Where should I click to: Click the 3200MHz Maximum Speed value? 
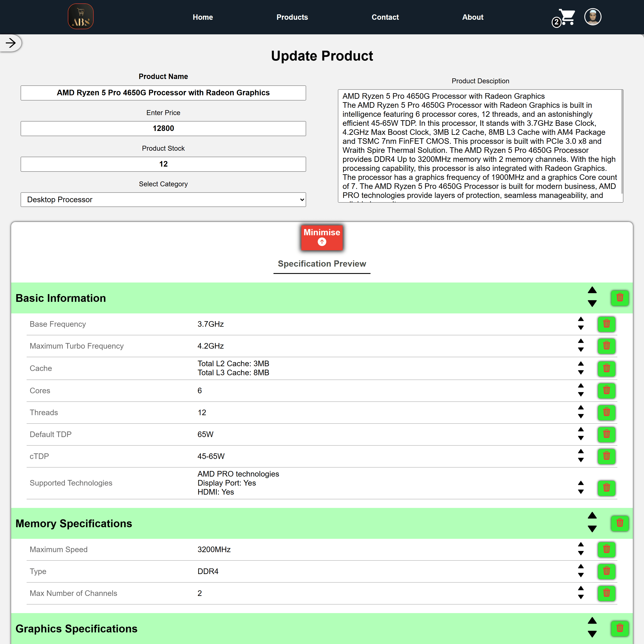(214, 549)
